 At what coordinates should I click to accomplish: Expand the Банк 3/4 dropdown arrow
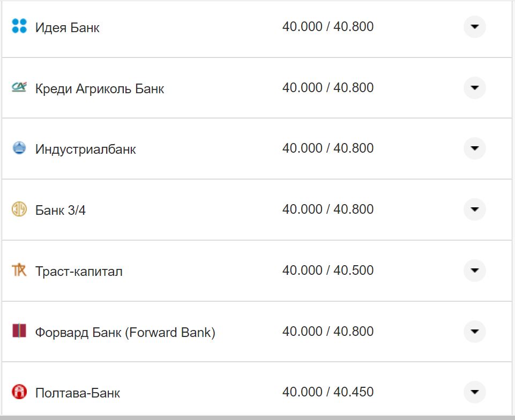[x=474, y=209]
